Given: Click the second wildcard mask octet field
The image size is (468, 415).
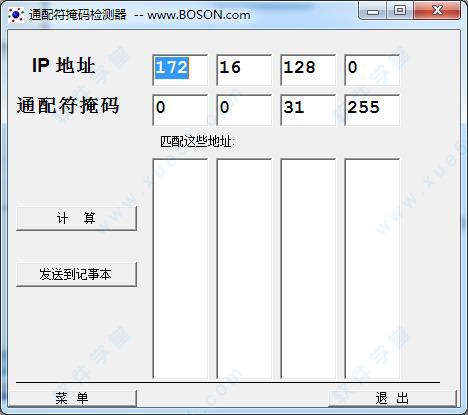Looking at the screenshot, I should (244, 110).
